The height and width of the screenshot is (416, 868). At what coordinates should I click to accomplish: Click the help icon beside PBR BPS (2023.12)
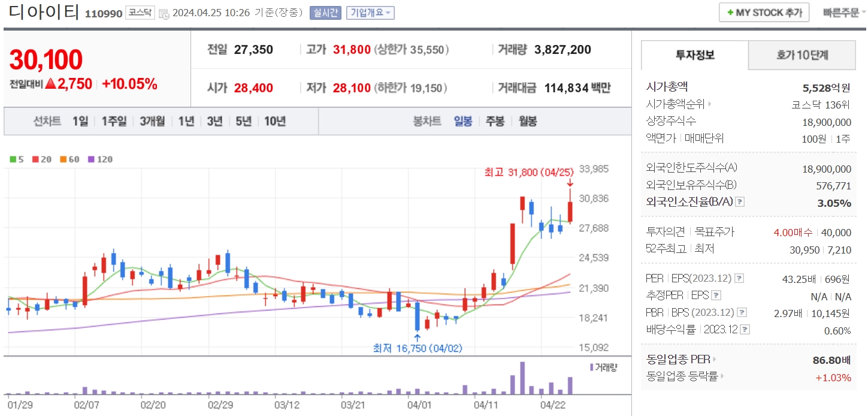coord(742,312)
